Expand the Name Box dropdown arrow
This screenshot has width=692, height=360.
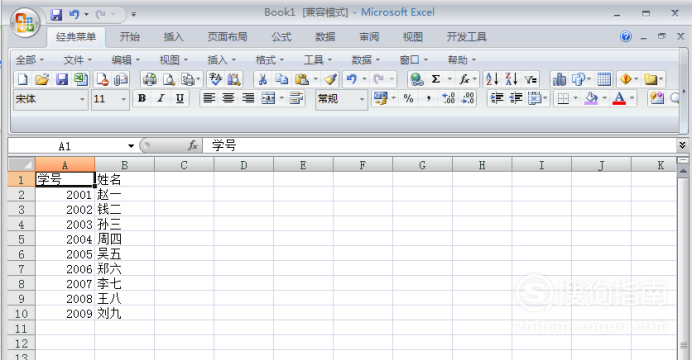(131, 146)
